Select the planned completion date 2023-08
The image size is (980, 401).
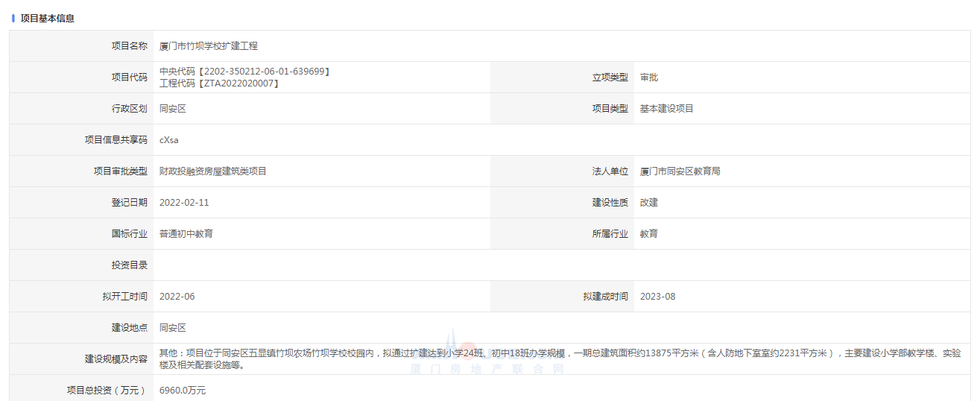657,297
